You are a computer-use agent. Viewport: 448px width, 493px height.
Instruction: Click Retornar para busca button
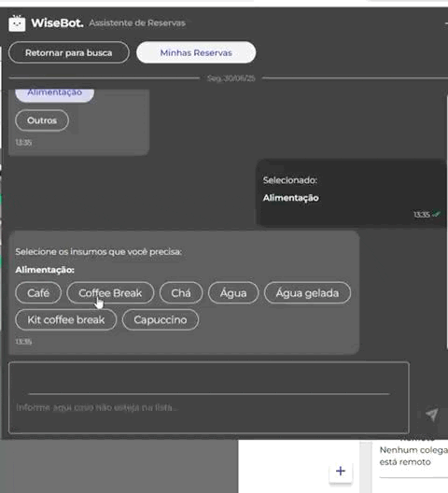coord(69,52)
